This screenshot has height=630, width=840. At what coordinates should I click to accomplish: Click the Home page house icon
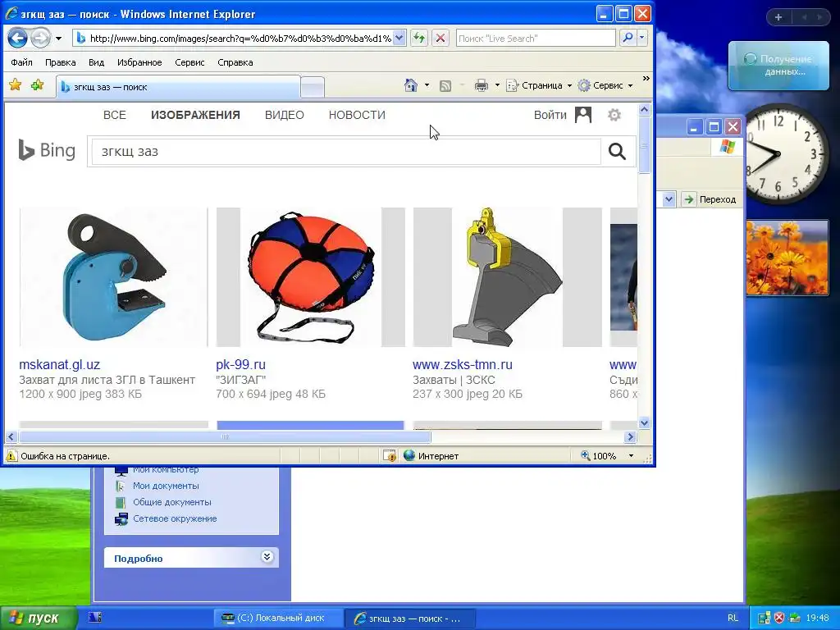(x=411, y=85)
